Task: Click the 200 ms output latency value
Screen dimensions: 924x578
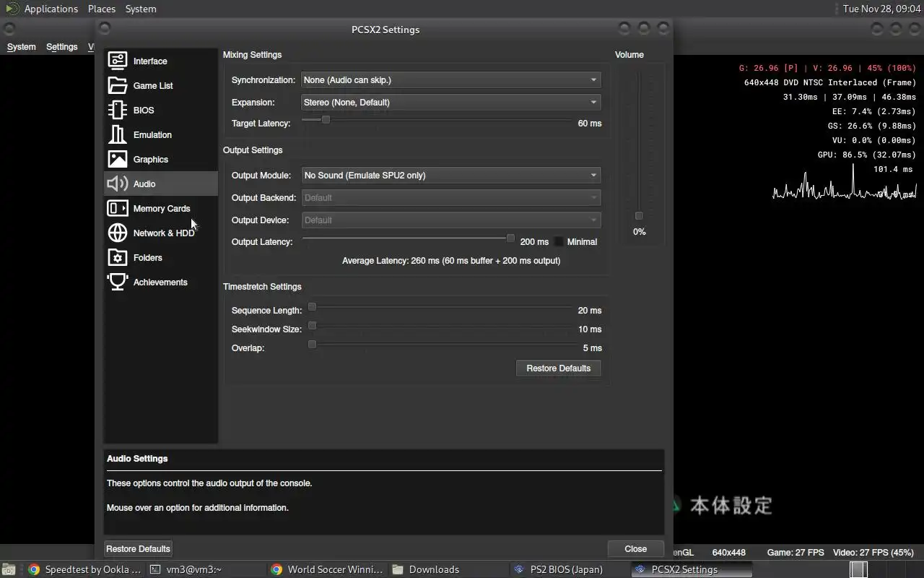Action: point(534,242)
